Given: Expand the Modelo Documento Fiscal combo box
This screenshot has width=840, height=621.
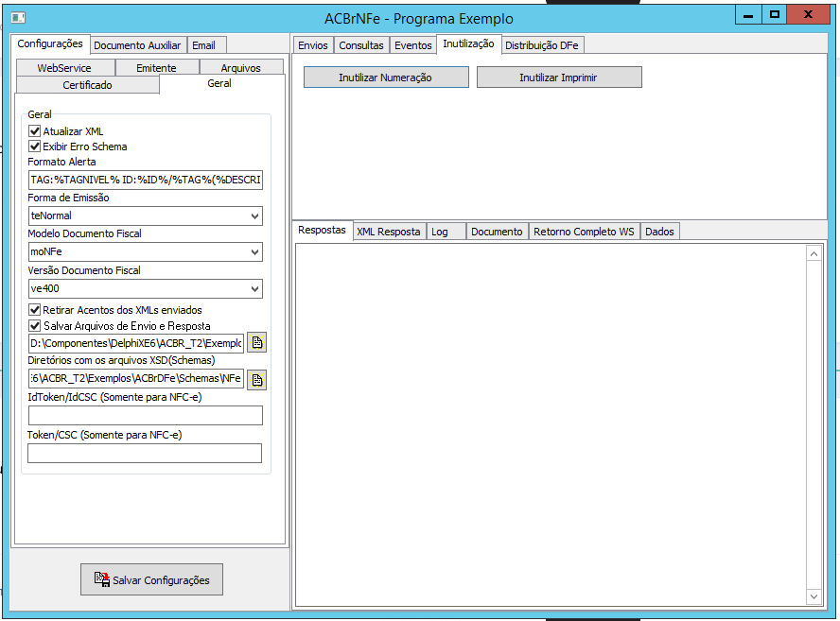Looking at the screenshot, I should coord(255,252).
